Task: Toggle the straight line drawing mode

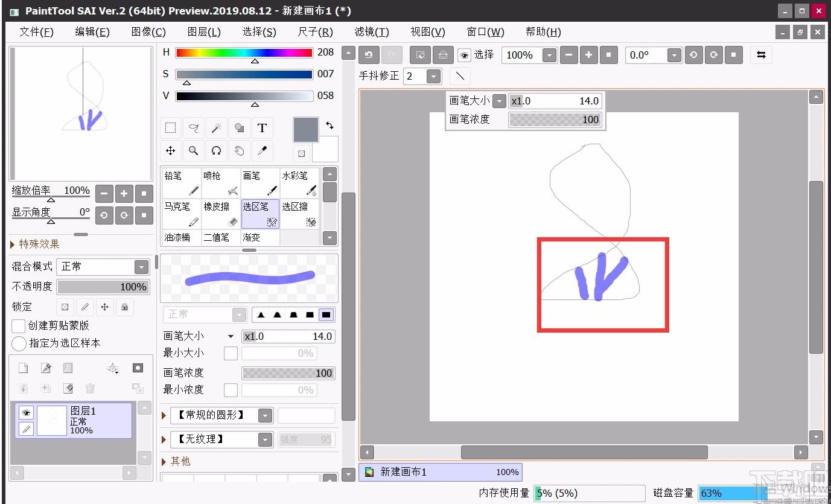Action: click(x=460, y=76)
